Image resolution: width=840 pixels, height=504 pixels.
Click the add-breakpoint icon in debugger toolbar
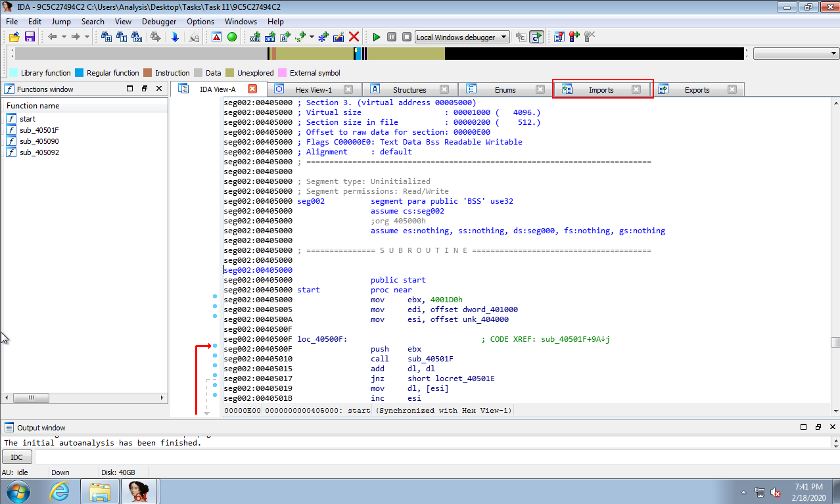(574, 37)
